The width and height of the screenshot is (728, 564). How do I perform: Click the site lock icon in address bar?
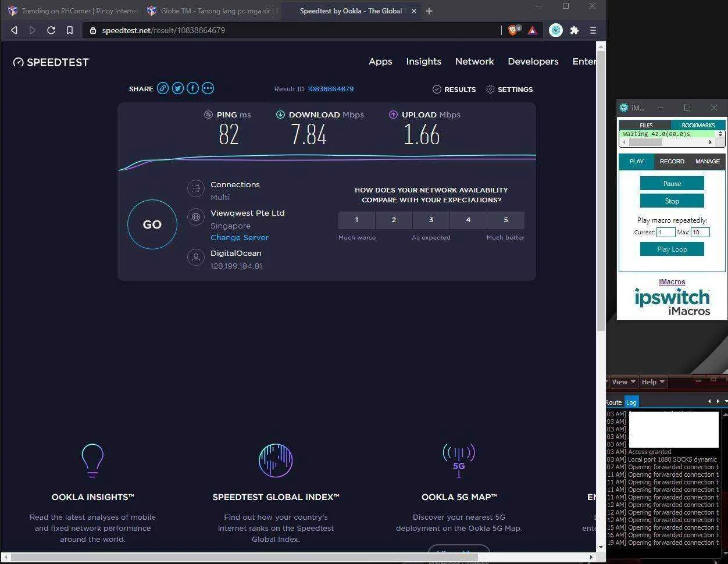(x=93, y=30)
